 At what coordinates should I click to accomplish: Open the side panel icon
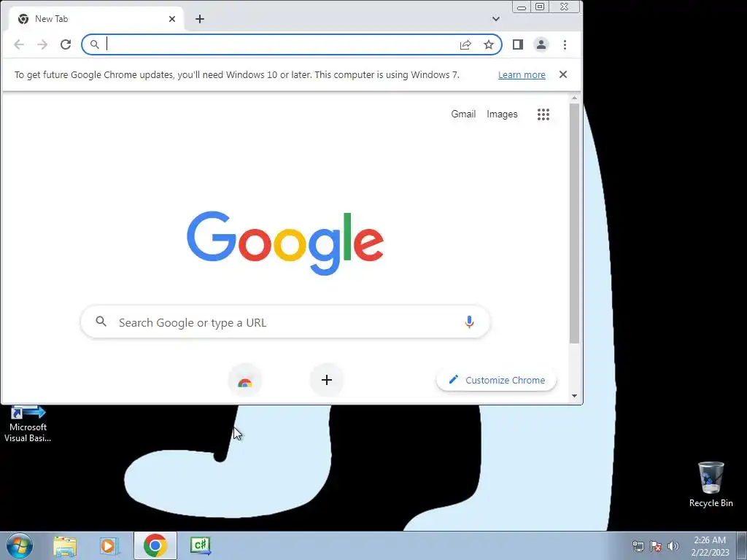518,44
